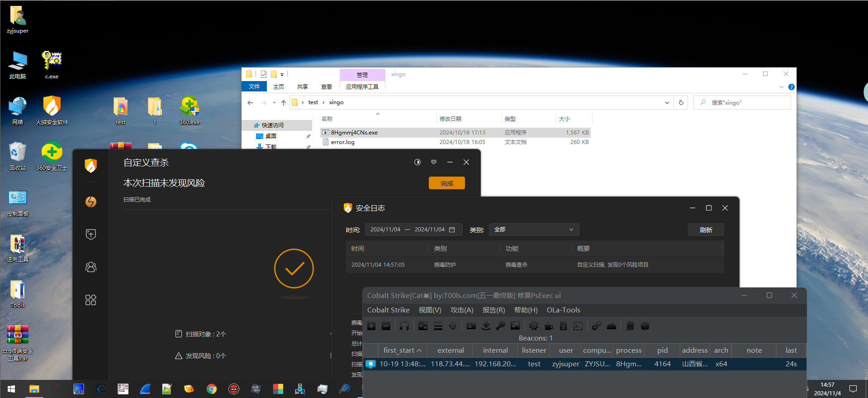
Task: Open the 应用程序工具 ribbon tab
Action: point(362,86)
